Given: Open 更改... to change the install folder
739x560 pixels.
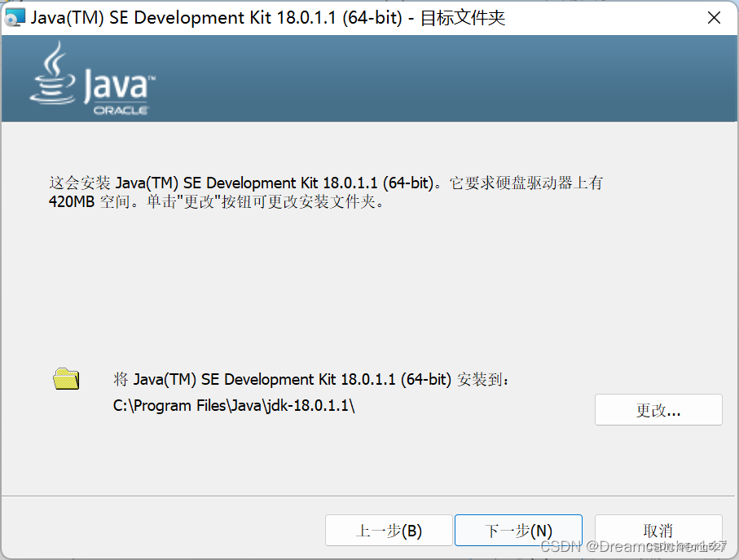Looking at the screenshot, I should pyautogui.click(x=658, y=409).
